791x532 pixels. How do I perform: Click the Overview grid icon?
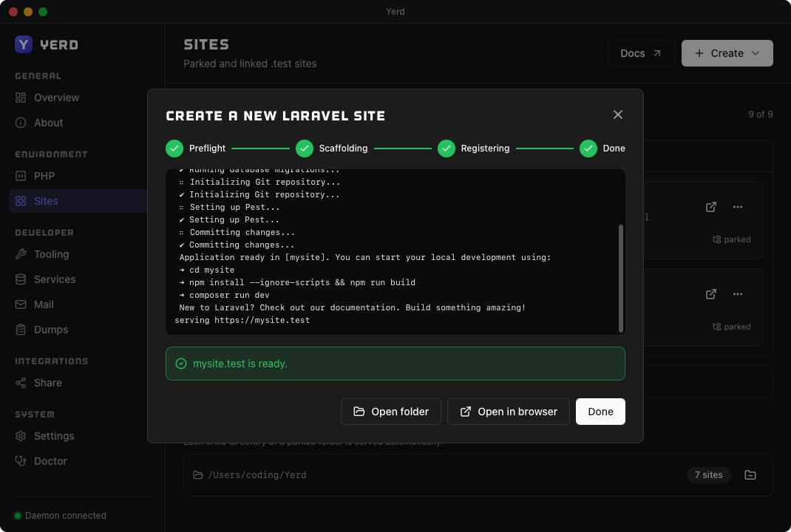(21, 98)
